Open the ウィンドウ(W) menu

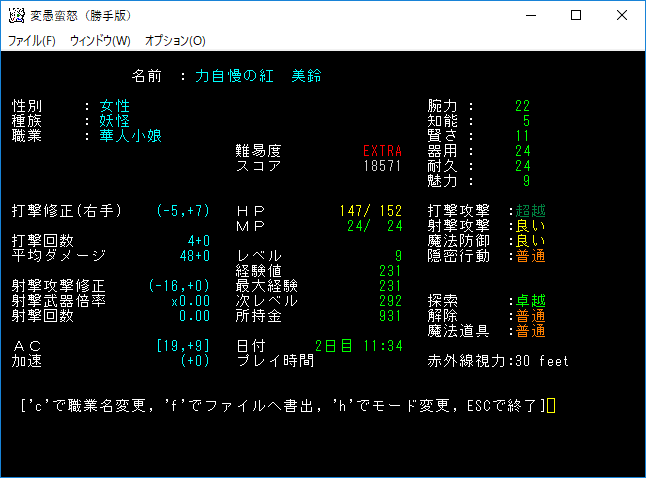100,41
